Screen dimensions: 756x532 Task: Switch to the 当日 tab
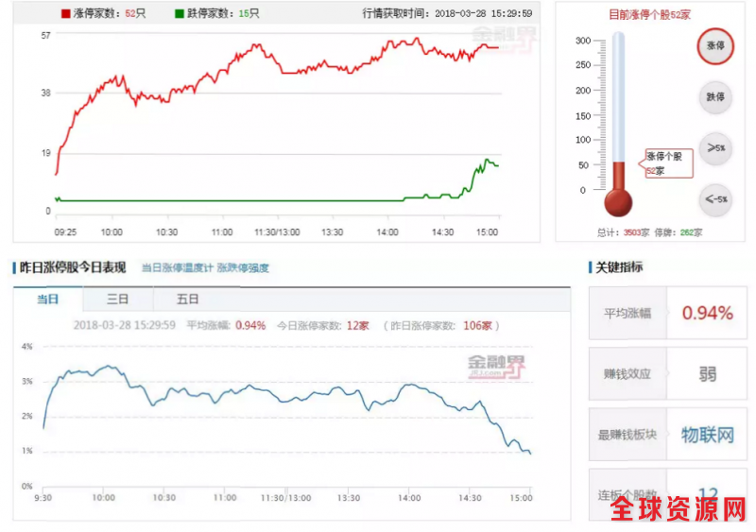[48, 300]
